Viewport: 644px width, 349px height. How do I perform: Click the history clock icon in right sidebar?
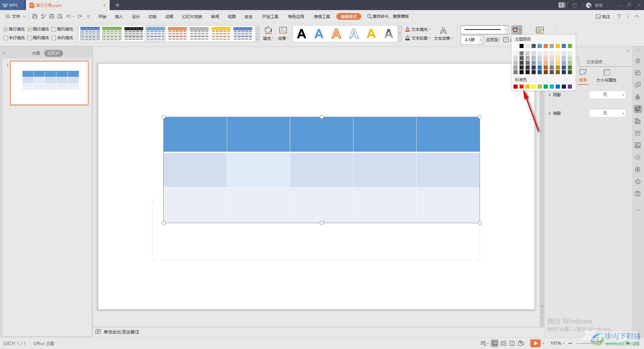[638, 182]
